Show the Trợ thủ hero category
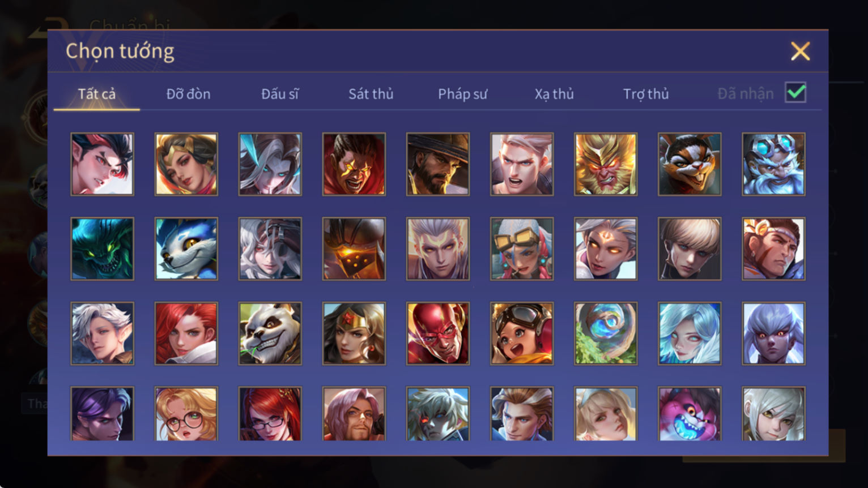This screenshot has height=488, width=868. 646,94
